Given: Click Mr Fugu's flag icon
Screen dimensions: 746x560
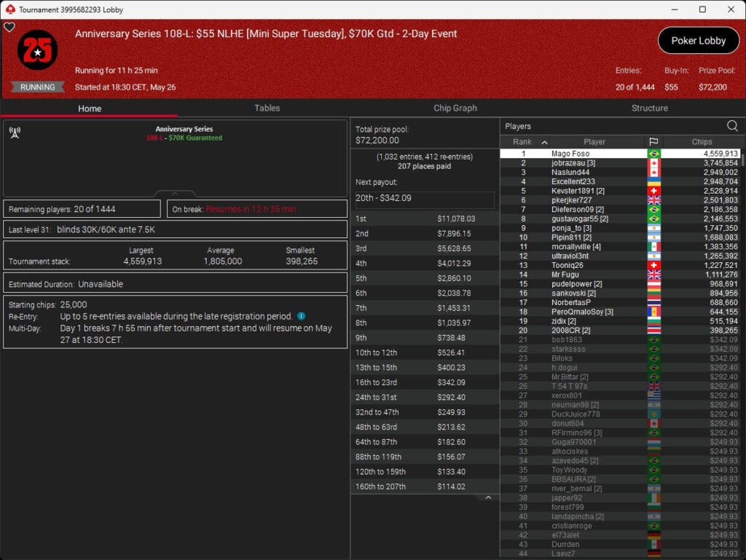Looking at the screenshot, I should coord(653,275).
